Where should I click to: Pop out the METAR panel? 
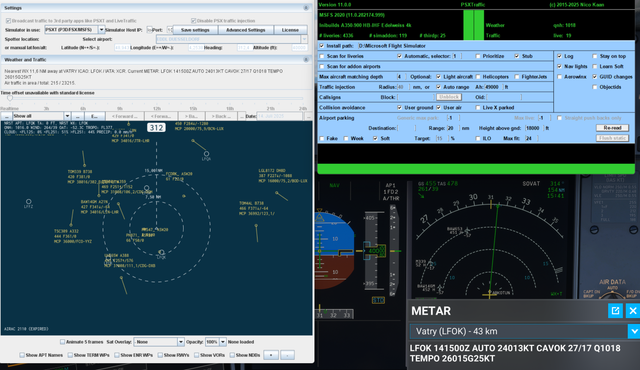coord(615,311)
